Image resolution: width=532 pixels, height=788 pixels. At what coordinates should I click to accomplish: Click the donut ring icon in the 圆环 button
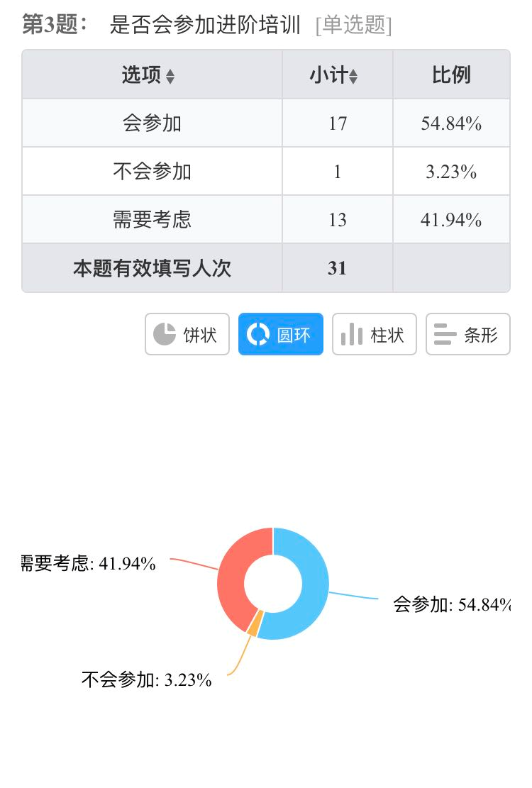(x=258, y=334)
